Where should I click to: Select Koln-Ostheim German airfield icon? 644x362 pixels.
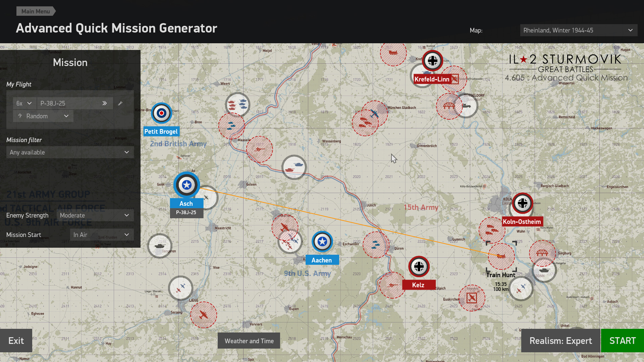click(x=522, y=203)
